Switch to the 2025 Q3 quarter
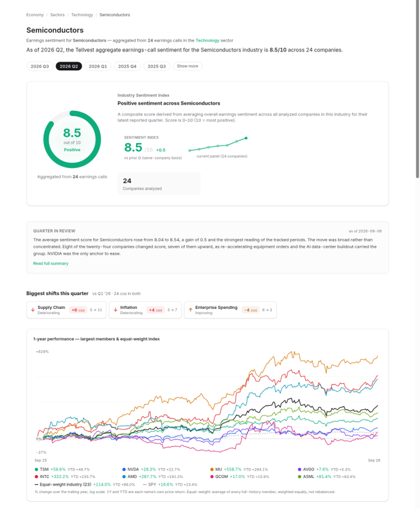Image resolution: width=420 pixels, height=508 pixels. pos(157,66)
